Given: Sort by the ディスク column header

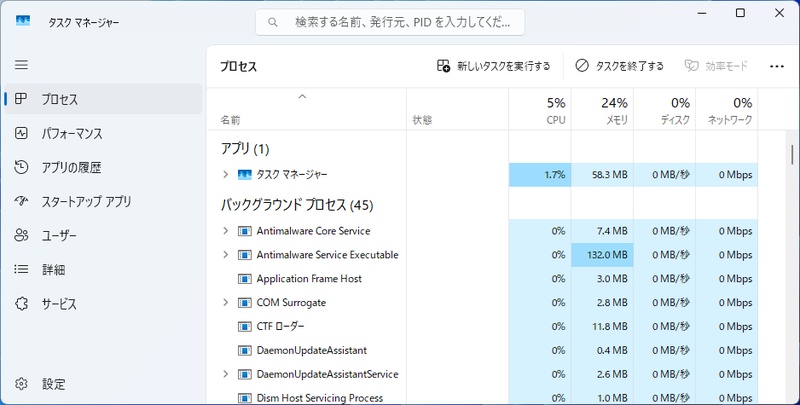Looking at the screenshot, I should tap(664, 109).
